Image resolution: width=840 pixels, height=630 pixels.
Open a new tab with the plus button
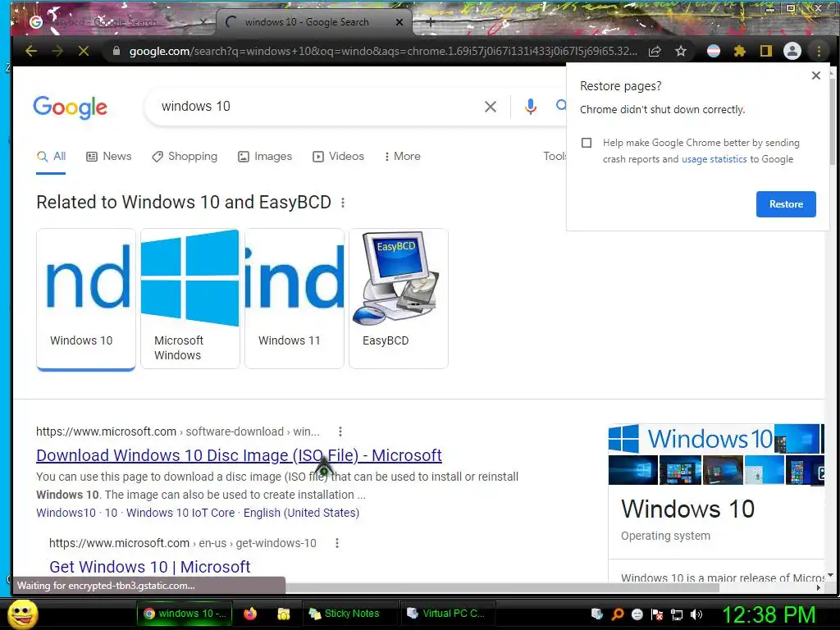pos(430,22)
